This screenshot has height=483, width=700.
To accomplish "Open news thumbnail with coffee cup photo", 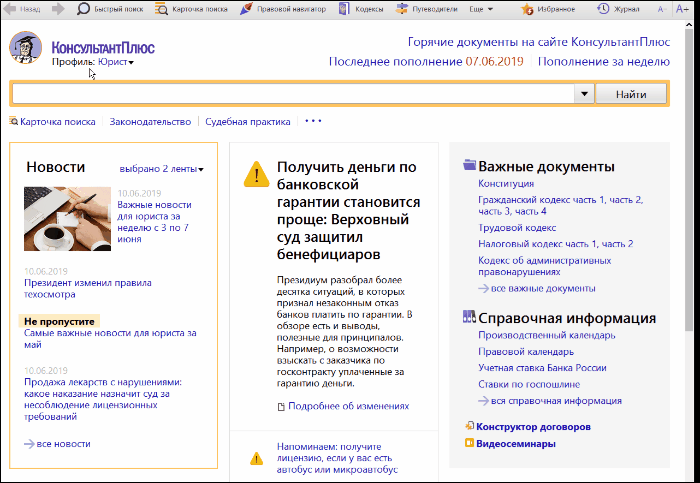I will pos(67,219).
